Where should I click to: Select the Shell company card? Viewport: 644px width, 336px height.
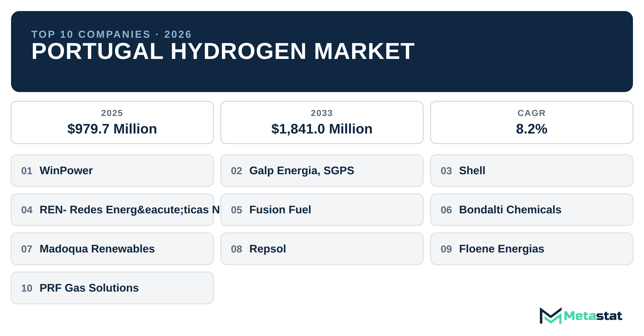[532, 170]
